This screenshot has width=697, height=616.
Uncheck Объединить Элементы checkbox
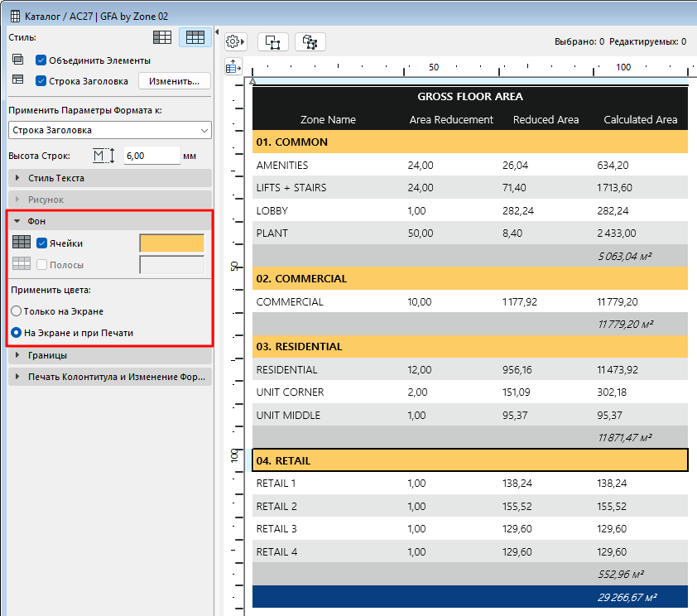pyautogui.click(x=41, y=60)
